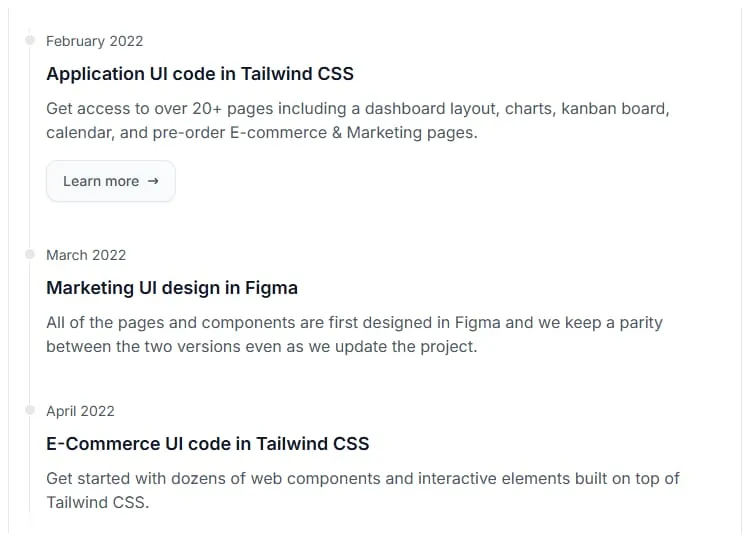The width and height of the screenshot is (750, 542).
Task: Click the 'Get started with dozens' description text
Action: pos(362,490)
